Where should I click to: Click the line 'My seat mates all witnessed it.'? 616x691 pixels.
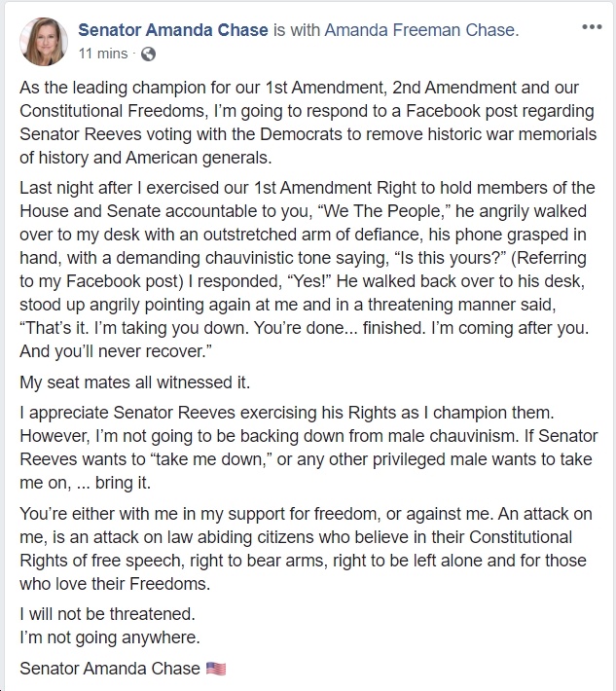(135, 382)
